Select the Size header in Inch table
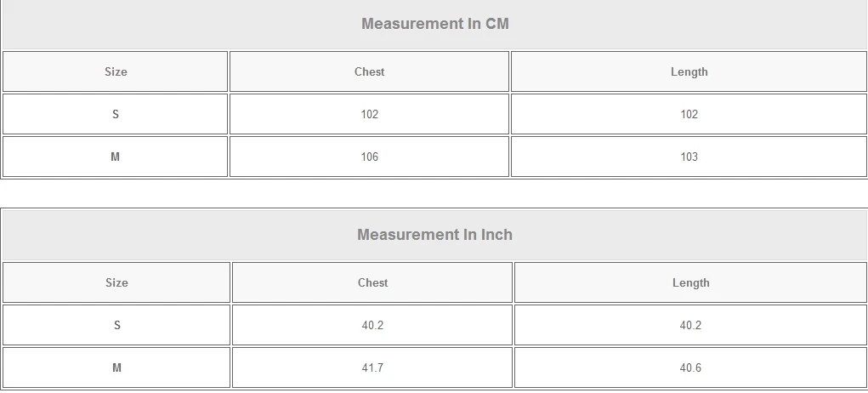 116,282
